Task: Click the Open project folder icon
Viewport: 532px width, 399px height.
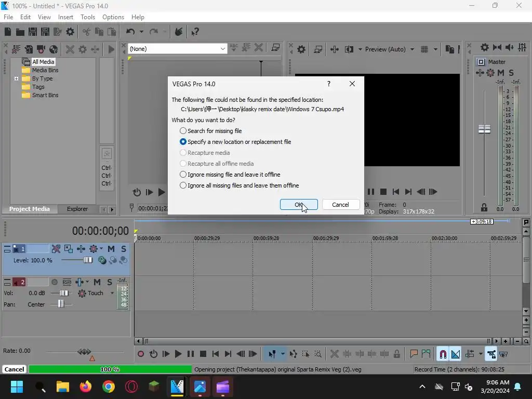Action: click(x=20, y=32)
